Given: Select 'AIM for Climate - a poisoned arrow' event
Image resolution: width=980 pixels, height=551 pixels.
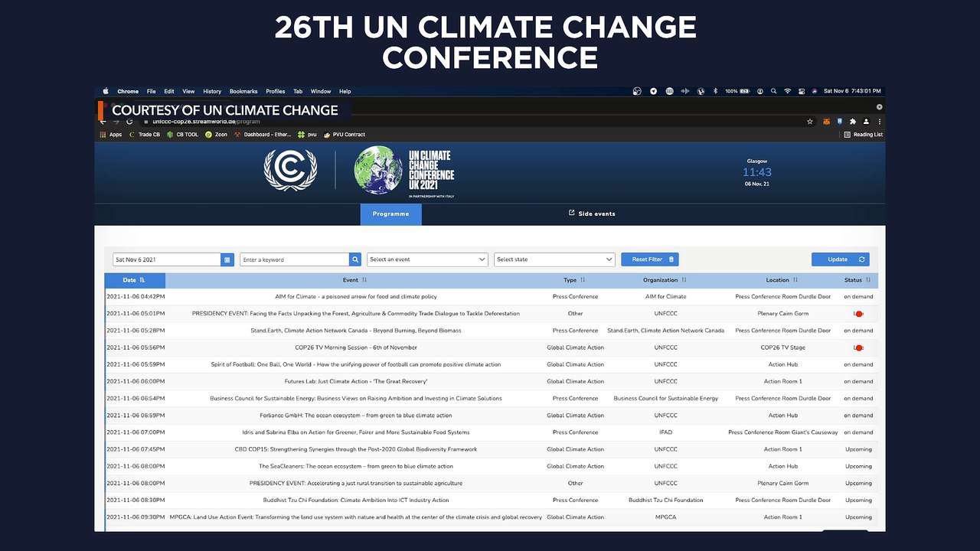Looking at the screenshot, I should (356, 297).
